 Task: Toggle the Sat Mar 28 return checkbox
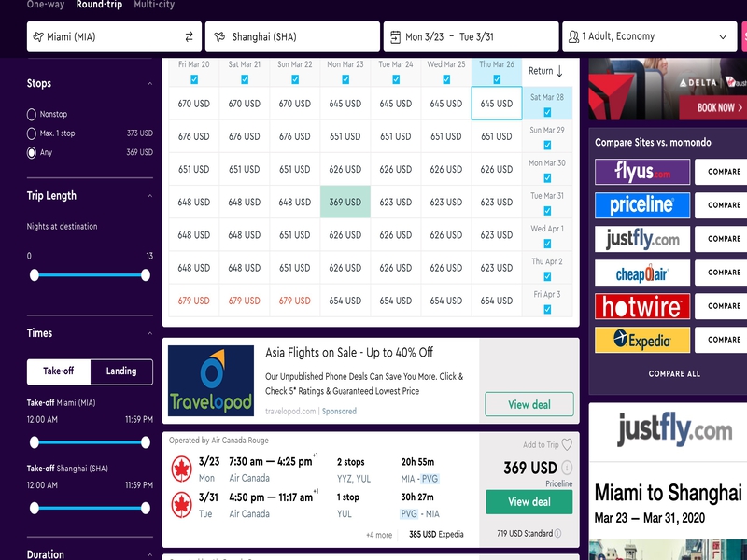547,112
